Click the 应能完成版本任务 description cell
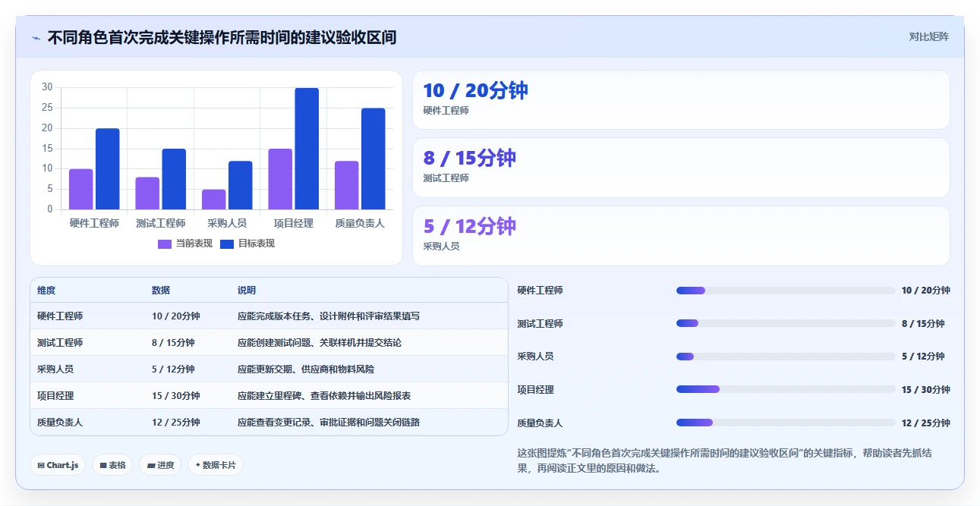The height and width of the screenshot is (506, 980). click(329, 316)
